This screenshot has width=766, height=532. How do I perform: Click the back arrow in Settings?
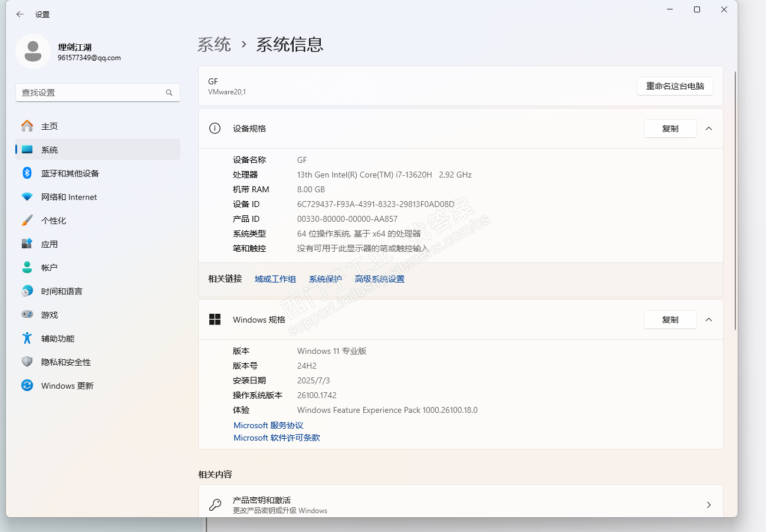19,14
